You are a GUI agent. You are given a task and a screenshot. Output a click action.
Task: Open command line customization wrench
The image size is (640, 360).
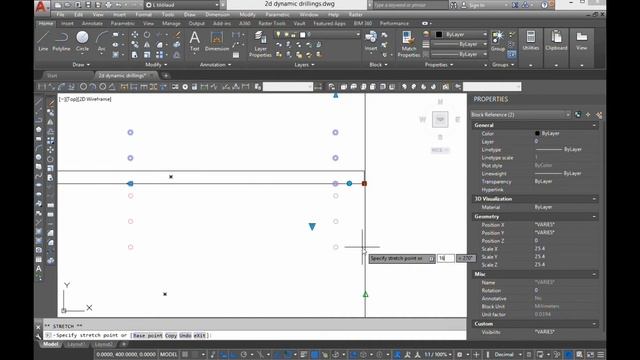click(x=38, y=336)
